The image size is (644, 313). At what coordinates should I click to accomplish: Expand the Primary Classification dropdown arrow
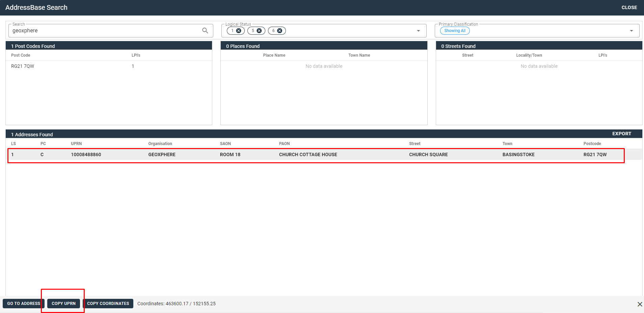point(632,31)
